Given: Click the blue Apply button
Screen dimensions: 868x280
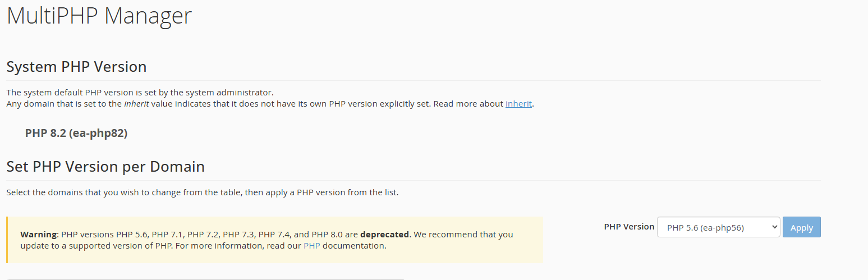Looking at the screenshot, I should (x=802, y=227).
